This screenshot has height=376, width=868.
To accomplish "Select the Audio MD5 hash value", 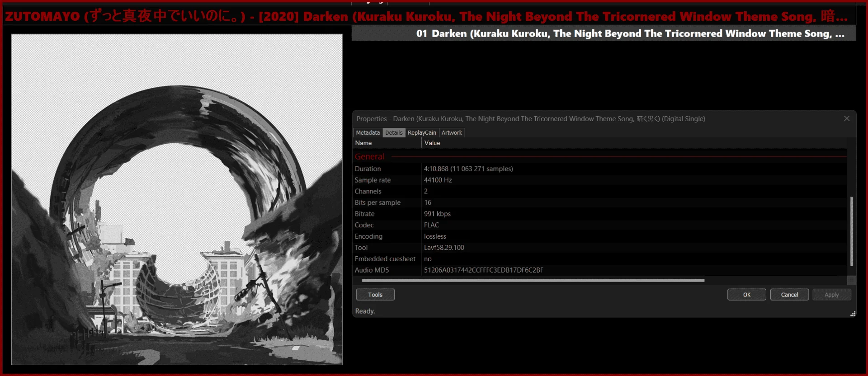I will [x=484, y=271].
